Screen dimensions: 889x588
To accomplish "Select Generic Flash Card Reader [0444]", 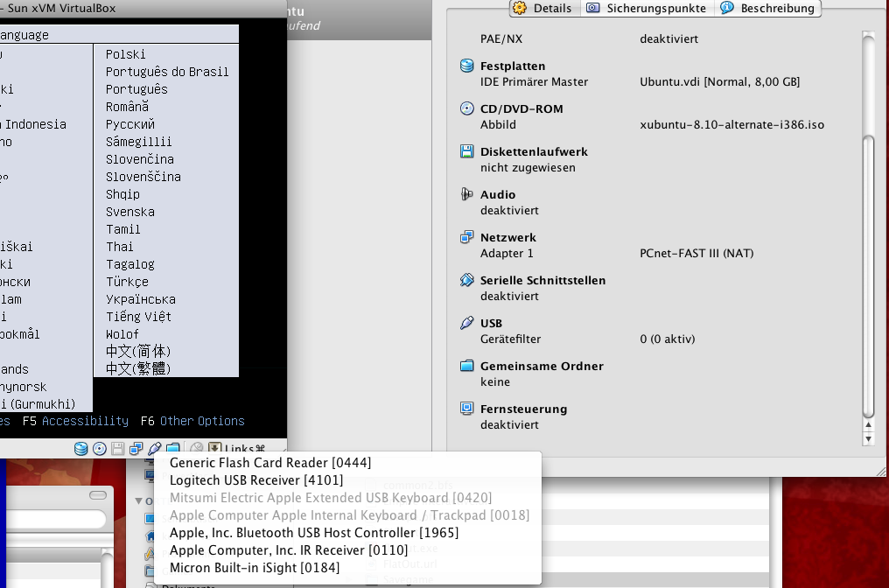I will coord(347,463).
